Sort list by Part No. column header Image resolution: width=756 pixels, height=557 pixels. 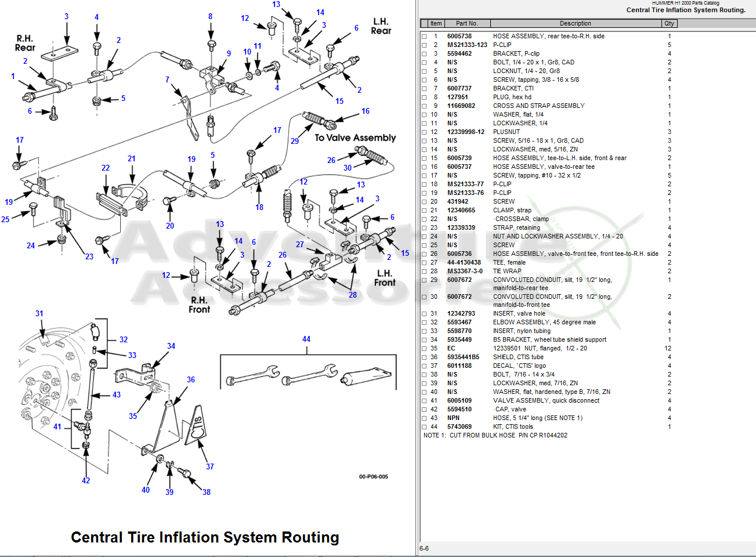[466, 24]
